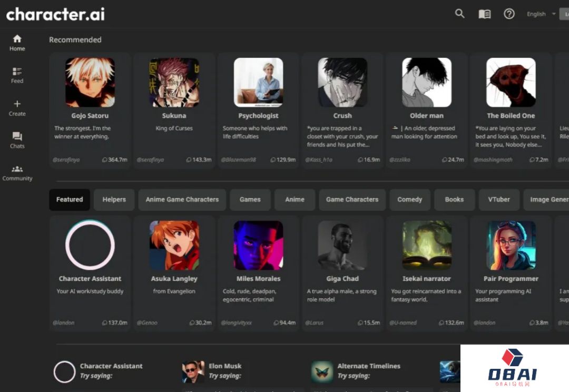Open Asuka Langley avatar
This screenshot has width=569, height=392.
[x=174, y=246]
